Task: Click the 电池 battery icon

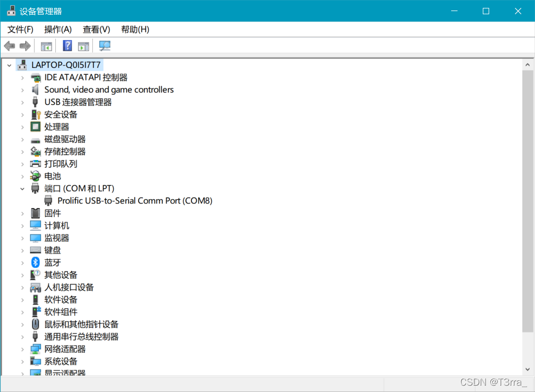Action: [35, 176]
